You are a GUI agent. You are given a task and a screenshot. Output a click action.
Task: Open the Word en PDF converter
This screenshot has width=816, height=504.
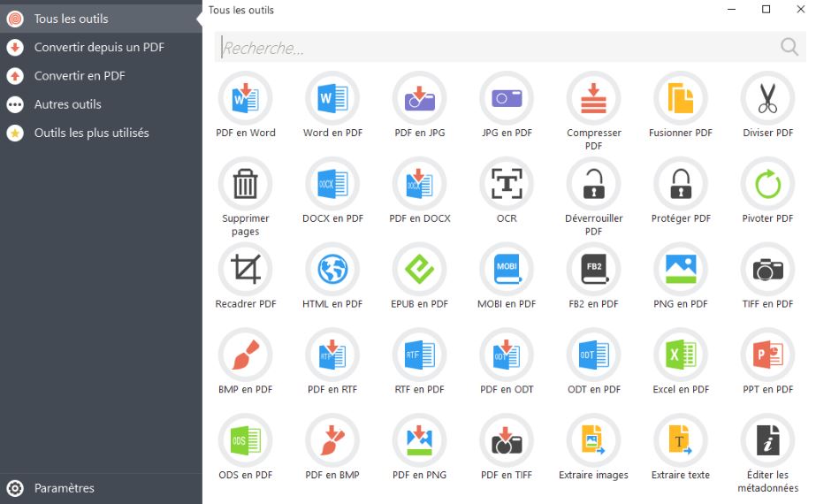tap(332, 98)
